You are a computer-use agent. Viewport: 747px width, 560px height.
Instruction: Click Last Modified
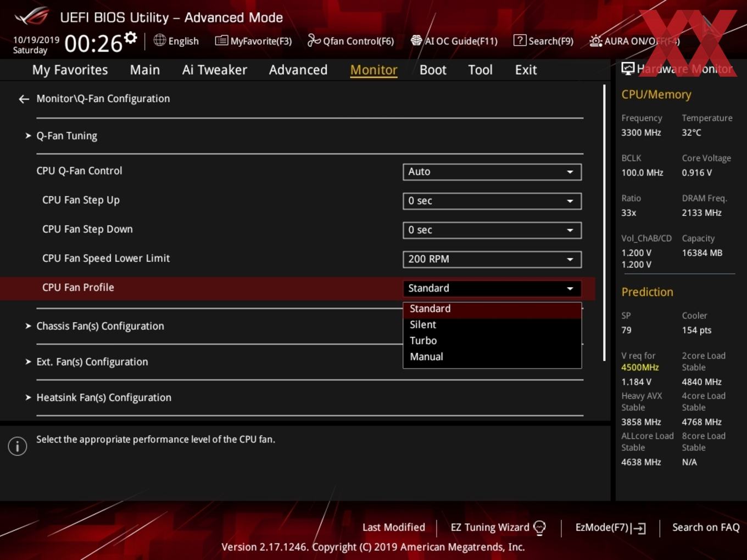(x=393, y=528)
